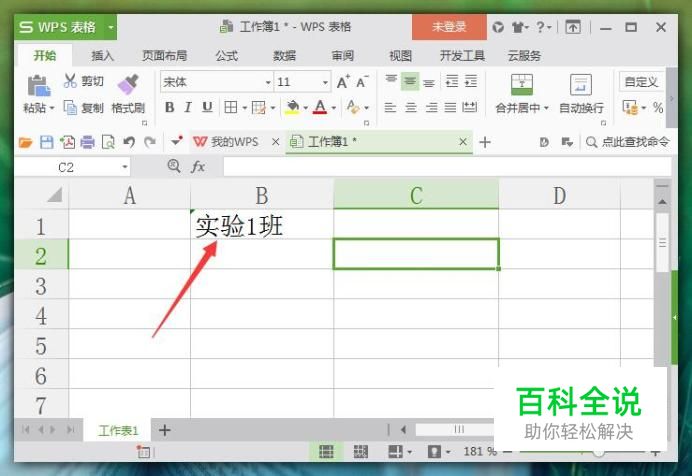Click the plus to add new document tab
Image resolution: width=692 pixels, height=476 pixels.
(485, 142)
